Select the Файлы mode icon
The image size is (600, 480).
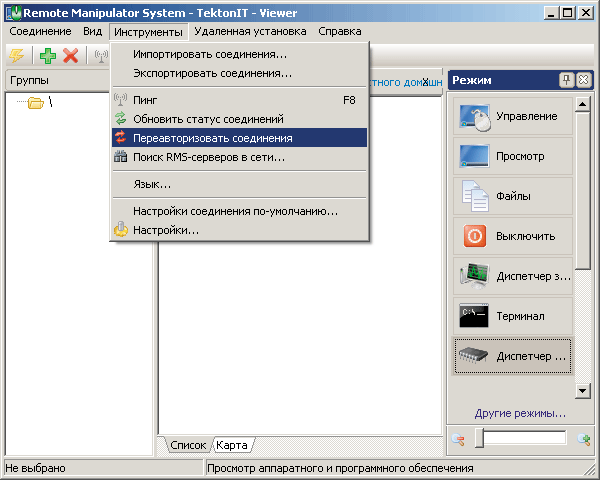point(475,196)
